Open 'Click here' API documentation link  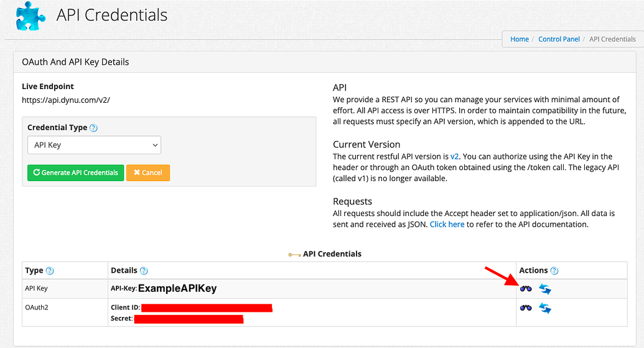[x=447, y=224]
